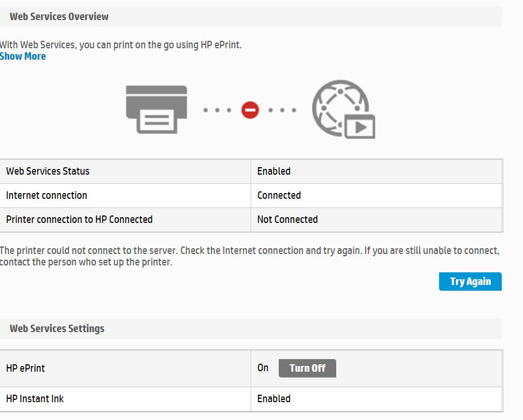Screen dimensions: 523x420
Task: Click the 'Printer connection to HP Connected' label
Action: point(79,219)
